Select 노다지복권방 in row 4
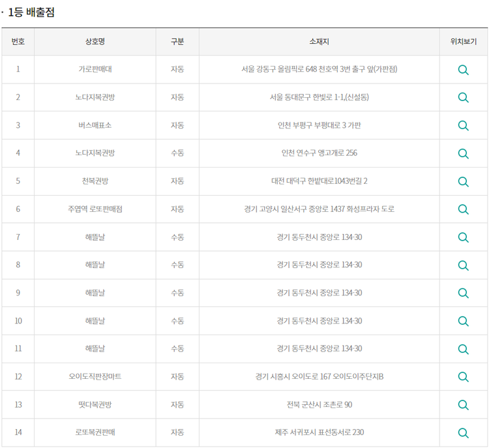The height and width of the screenshot is (448, 489). point(95,153)
